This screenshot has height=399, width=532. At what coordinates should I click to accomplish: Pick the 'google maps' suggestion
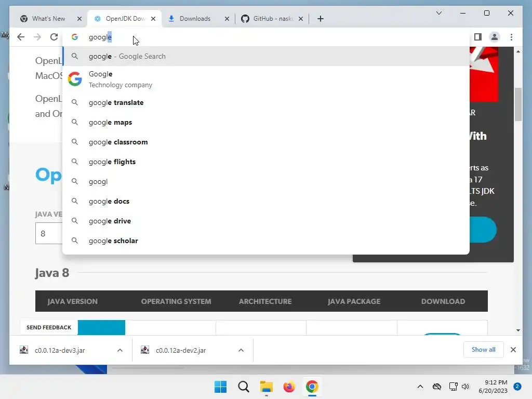coord(266,122)
